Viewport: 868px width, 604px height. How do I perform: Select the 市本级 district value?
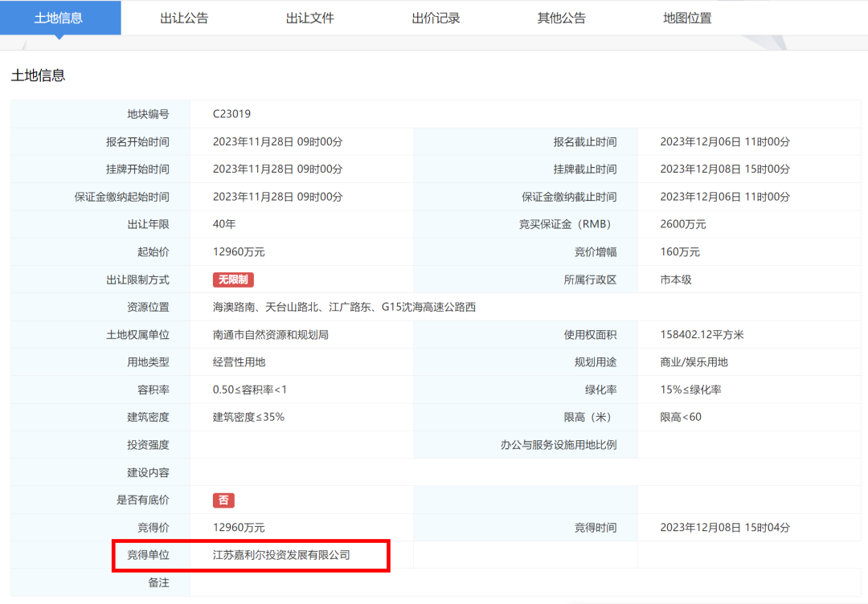pos(675,280)
